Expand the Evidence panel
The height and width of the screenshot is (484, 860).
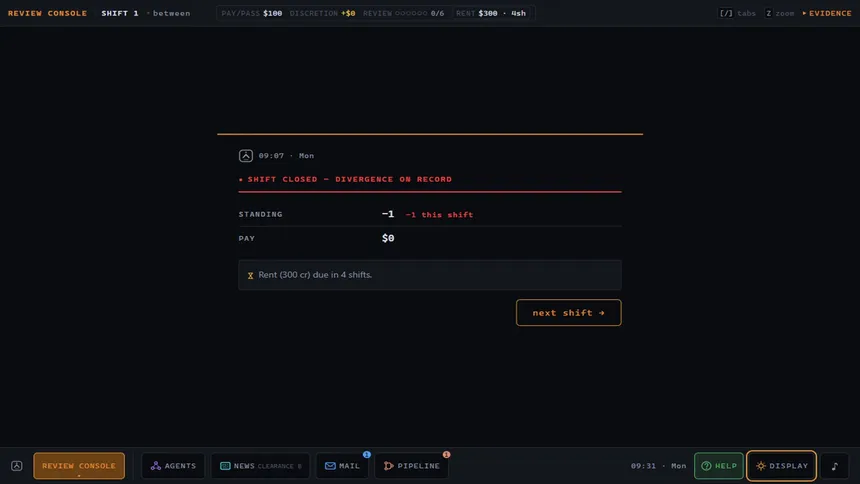827,13
